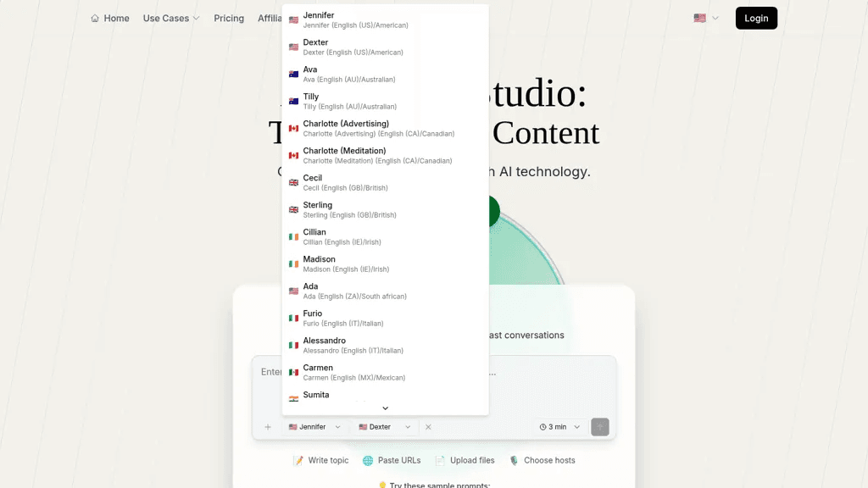Click the Choose hosts microphone icon
The image size is (868, 488).
pos(514,460)
